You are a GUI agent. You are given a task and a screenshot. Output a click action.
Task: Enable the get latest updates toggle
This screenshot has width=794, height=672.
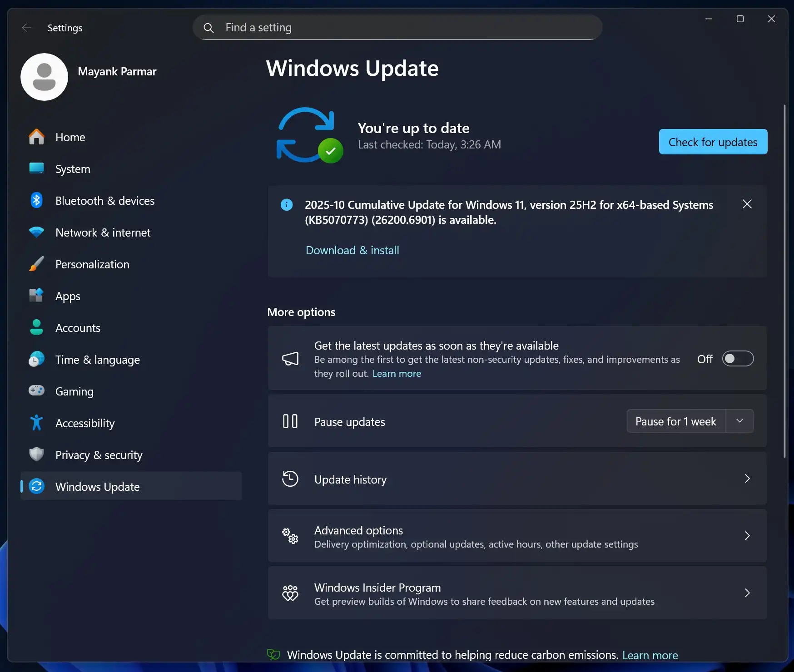[x=738, y=359]
